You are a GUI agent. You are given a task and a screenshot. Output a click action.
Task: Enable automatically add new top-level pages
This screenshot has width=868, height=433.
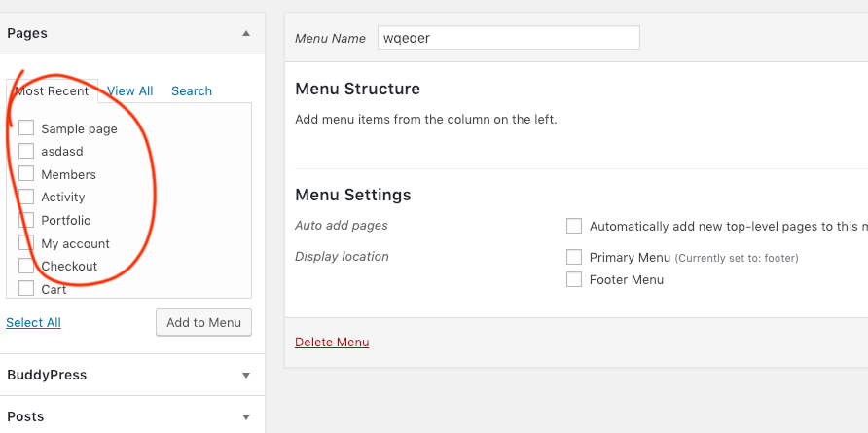pyautogui.click(x=574, y=226)
